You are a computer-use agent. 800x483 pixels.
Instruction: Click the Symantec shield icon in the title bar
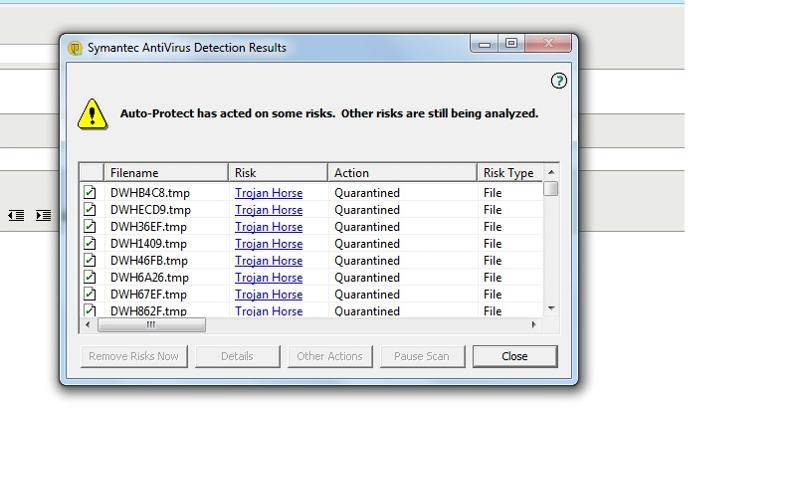[x=76, y=48]
